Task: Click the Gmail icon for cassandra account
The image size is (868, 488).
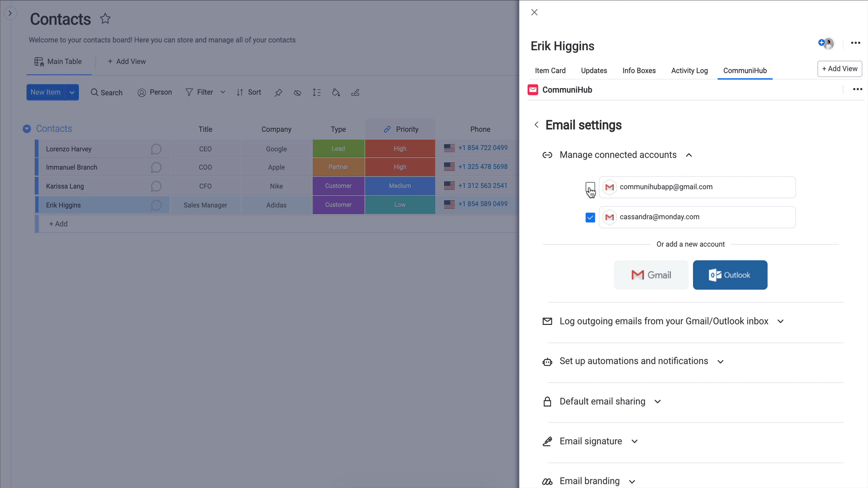Action: (609, 217)
